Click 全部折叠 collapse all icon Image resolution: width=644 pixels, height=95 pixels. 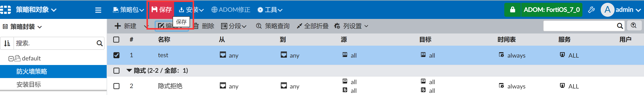pyautogui.click(x=299, y=26)
